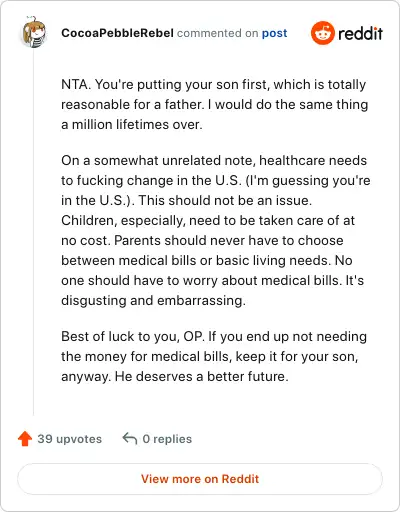
Task: Click the "0 replies" label
Action: pos(167,439)
